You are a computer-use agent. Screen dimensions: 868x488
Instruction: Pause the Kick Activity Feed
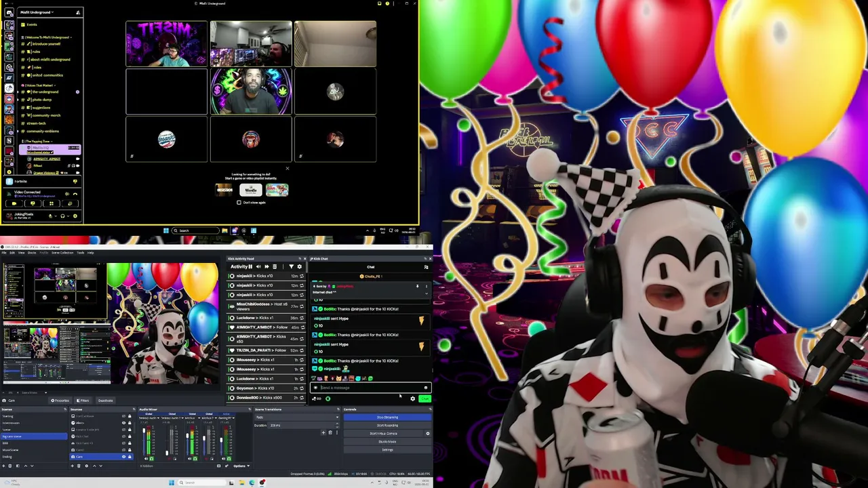click(x=251, y=266)
